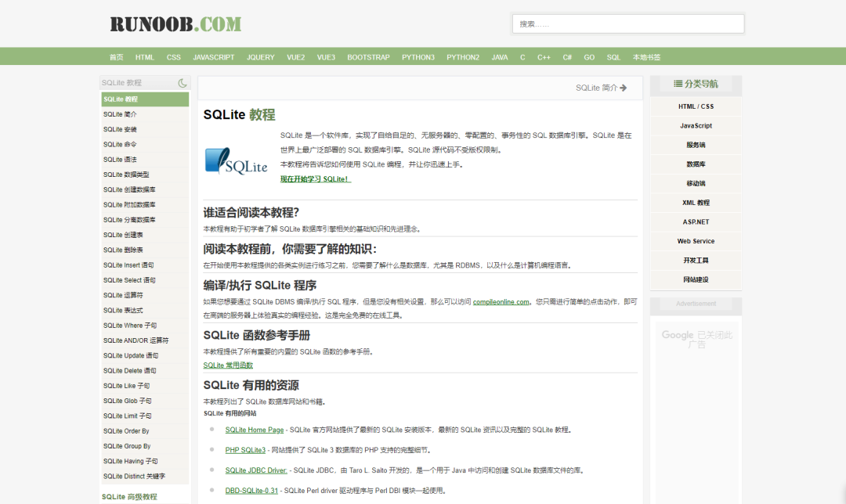Select ASP.NET category in 分类导航
Image resolution: width=846 pixels, height=504 pixels.
tap(696, 222)
